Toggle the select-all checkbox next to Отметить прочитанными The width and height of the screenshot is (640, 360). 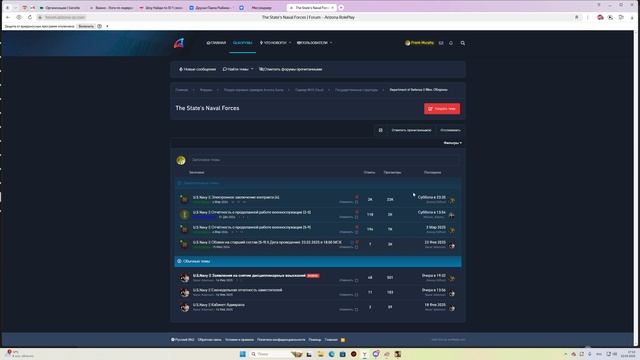tap(380, 130)
